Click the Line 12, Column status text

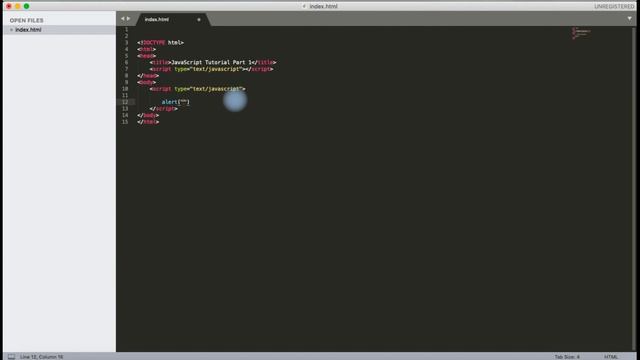click(42, 357)
